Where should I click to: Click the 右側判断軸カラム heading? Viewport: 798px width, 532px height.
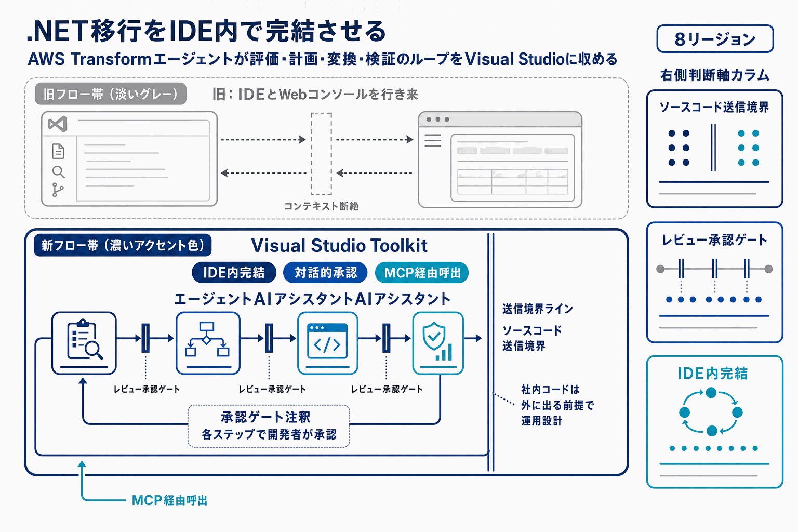pos(715,75)
